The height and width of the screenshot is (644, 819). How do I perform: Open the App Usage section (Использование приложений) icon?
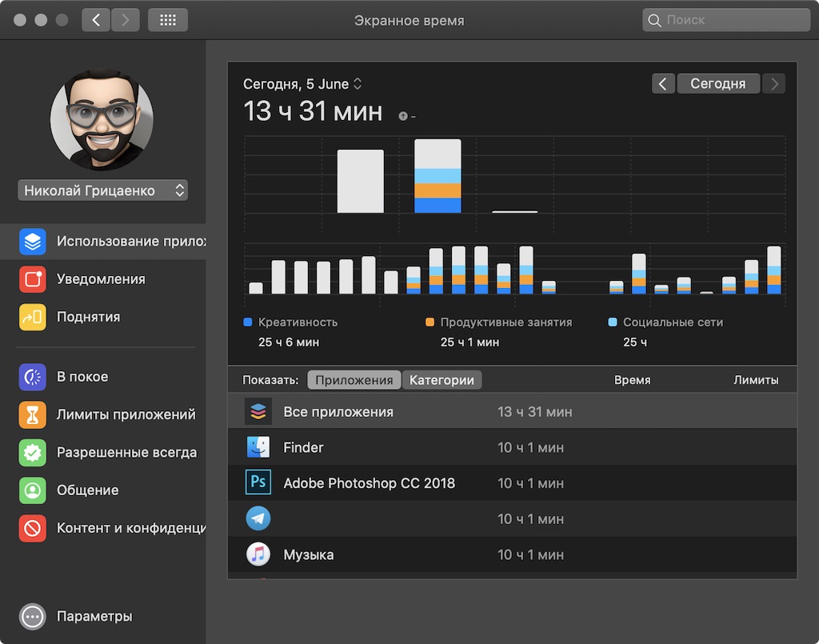32,242
